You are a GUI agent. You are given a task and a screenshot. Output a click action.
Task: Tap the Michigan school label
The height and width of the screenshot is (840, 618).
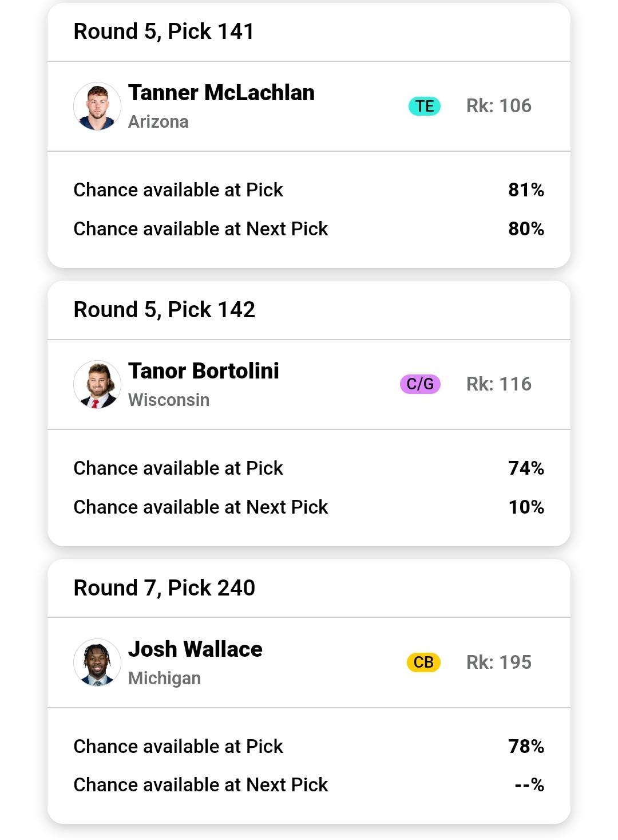[164, 679]
